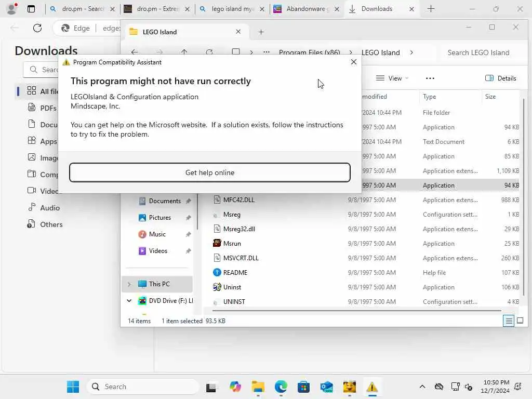
Task: Click the horizontal scrollbar in file list
Action: (x=356, y=310)
